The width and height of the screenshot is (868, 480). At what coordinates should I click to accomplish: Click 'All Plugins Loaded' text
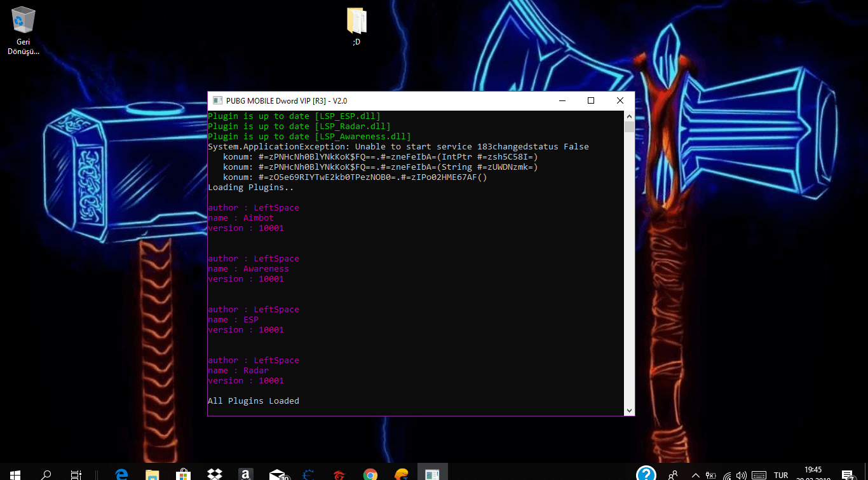(x=254, y=401)
